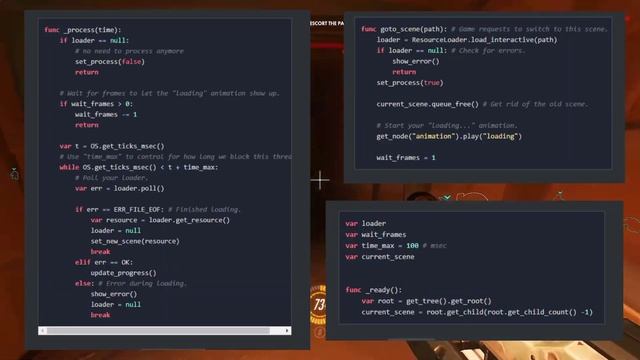
Task: Click the "else: # Error during loading." line
Action: click(x=131, y=284)
